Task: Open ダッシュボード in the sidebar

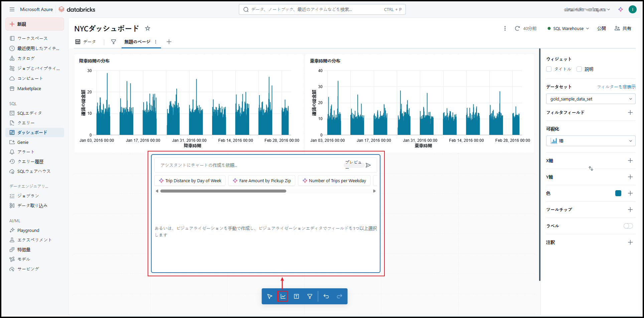Action: point(32,132)
